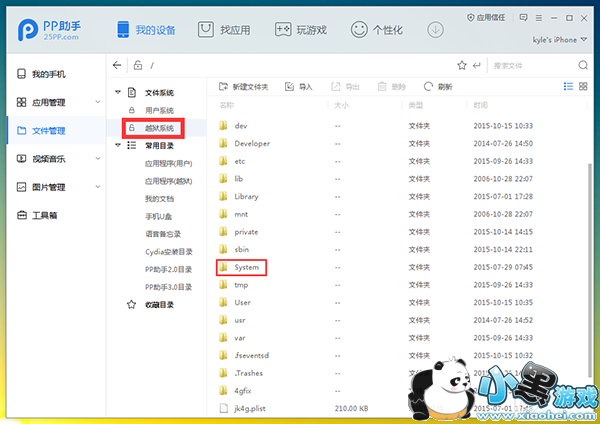Select 越狱系统 in the tree
The height and width of the screenshot is (424, 600).
pos(159,128)
